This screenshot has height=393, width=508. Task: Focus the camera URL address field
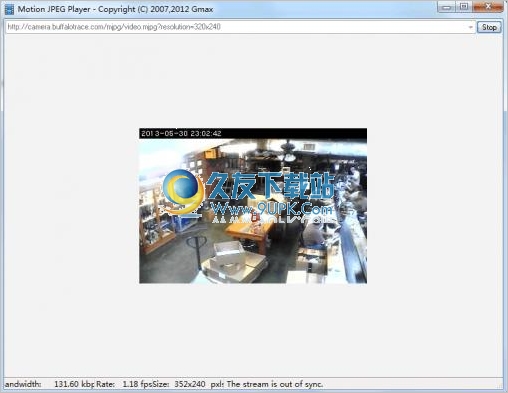240,27
